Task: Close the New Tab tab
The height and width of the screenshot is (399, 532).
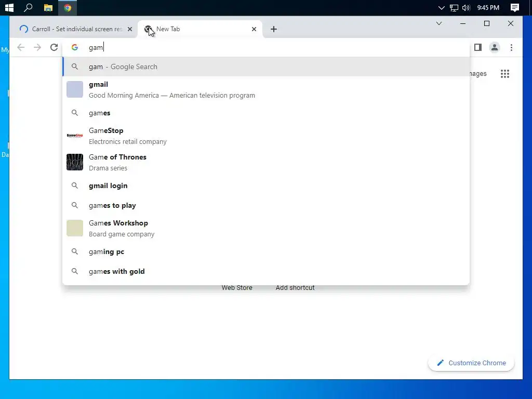Action: 254,29
